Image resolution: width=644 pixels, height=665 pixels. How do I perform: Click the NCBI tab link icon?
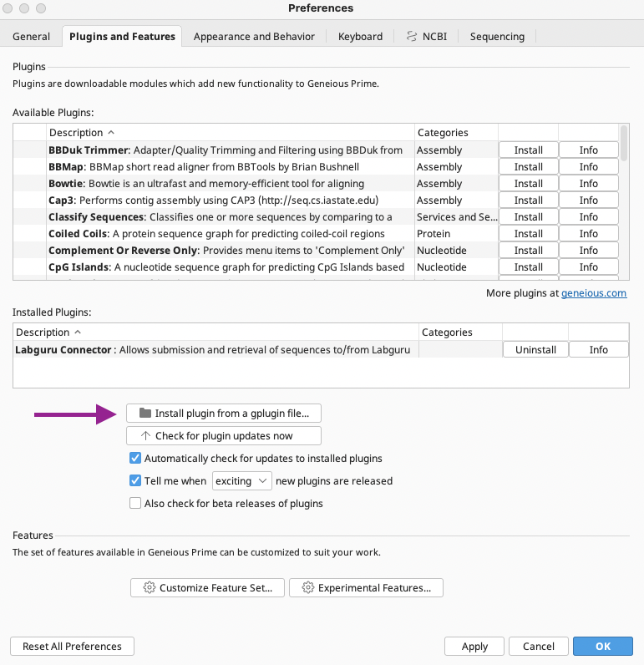[412, 36]
